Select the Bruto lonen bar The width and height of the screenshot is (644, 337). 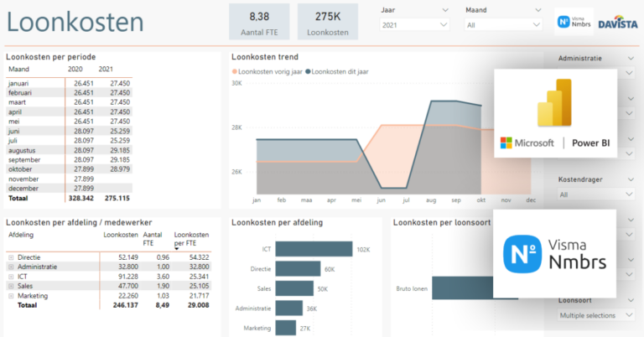pos(463,288)
